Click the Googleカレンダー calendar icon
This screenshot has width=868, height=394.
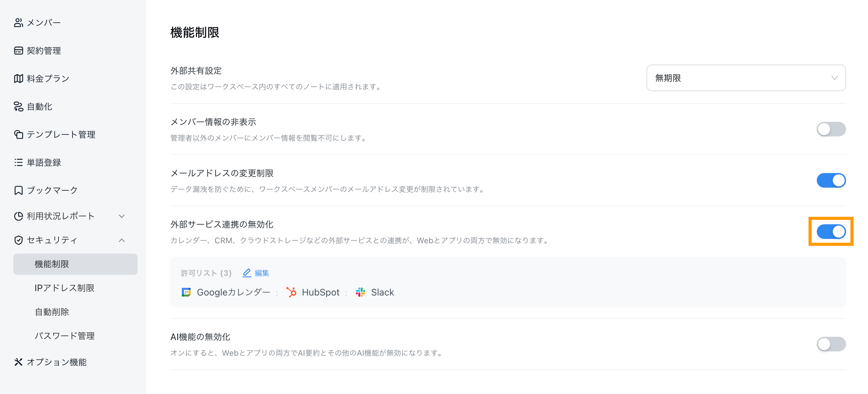click(x=186, y=292)
